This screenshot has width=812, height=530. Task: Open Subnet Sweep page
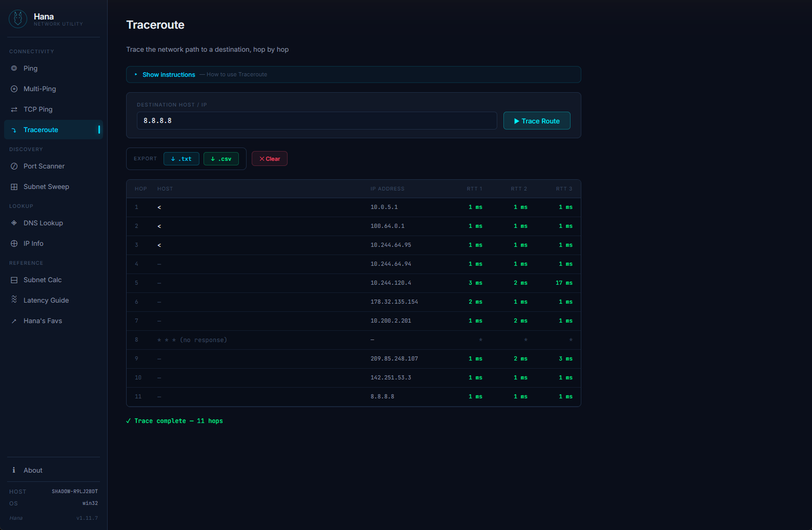click(x=53, y=187)
